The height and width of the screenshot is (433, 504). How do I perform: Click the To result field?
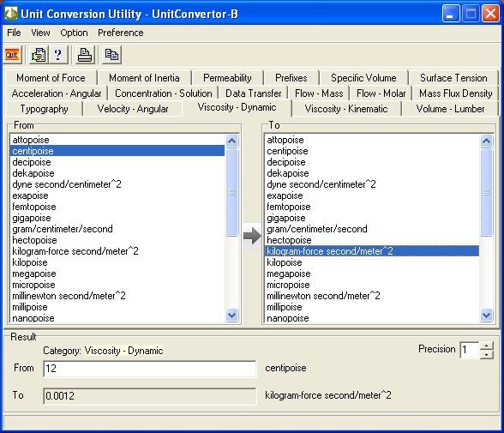(150, 396)
